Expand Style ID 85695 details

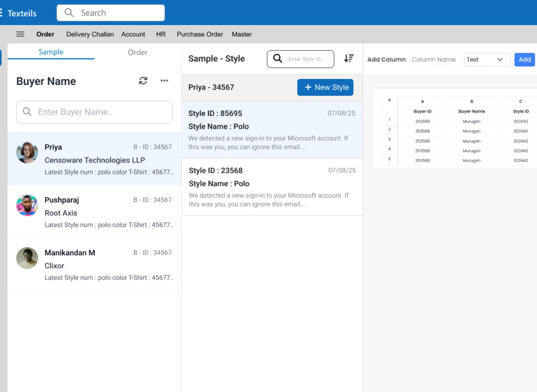coord(272,130)
